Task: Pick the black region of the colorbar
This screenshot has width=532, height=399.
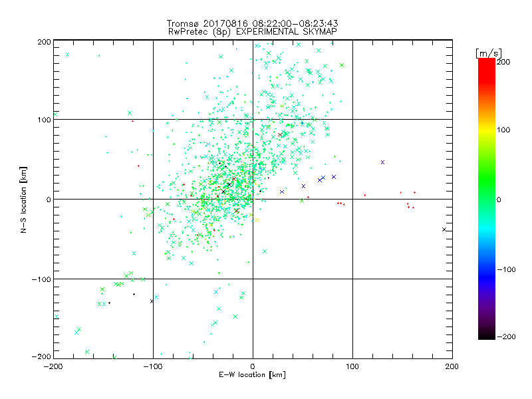Action: 487,334
